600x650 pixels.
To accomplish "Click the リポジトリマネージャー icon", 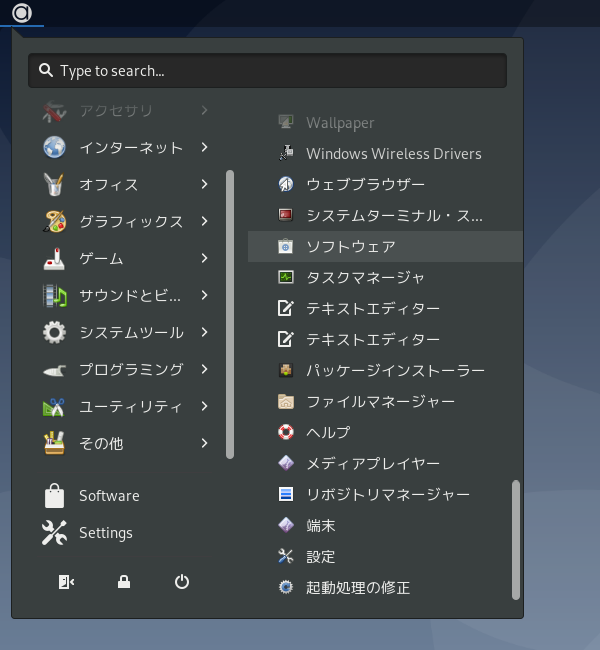I will [x=286, y=494].
